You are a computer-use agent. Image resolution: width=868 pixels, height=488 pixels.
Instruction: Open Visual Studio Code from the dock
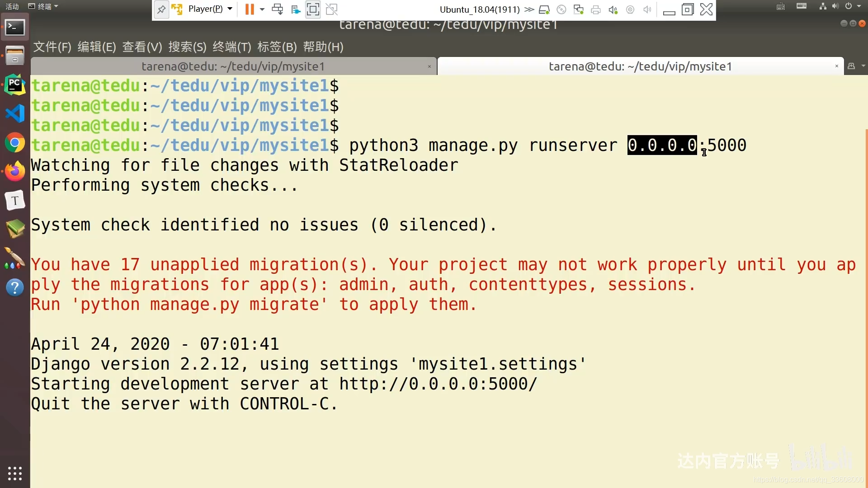[x=14, y=113]
